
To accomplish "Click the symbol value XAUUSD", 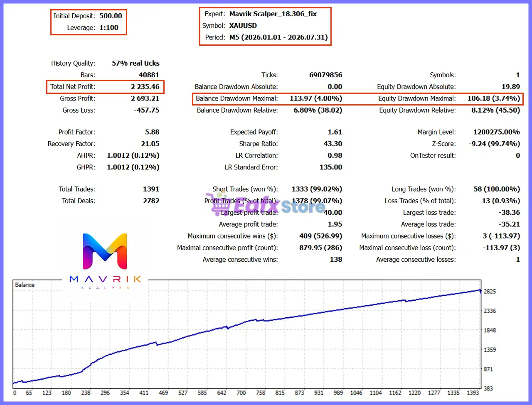I will coord(243,25).
